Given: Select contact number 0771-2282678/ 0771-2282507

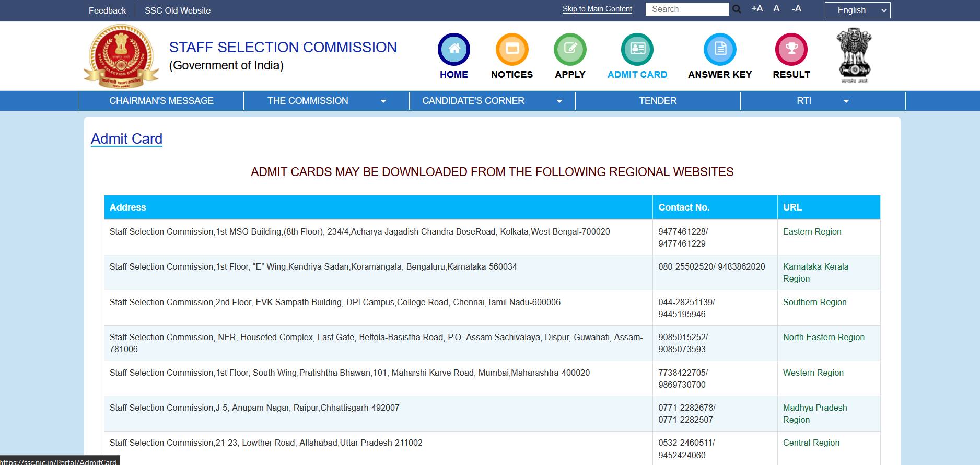Looking at the screenshot, I should coord(687,414).
